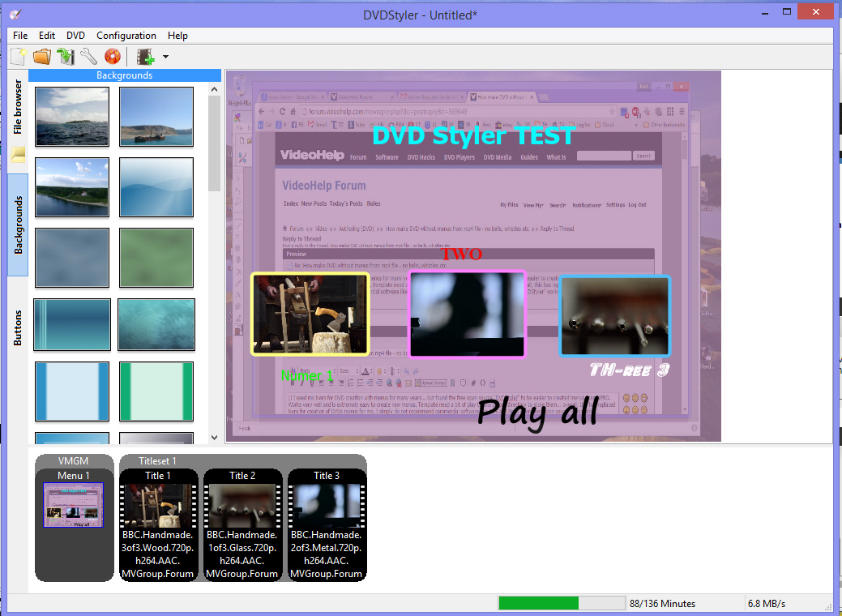Select the blurry green background
This screenshot has width=842, height=616.
pyautogui.click(x=156, y=257)
